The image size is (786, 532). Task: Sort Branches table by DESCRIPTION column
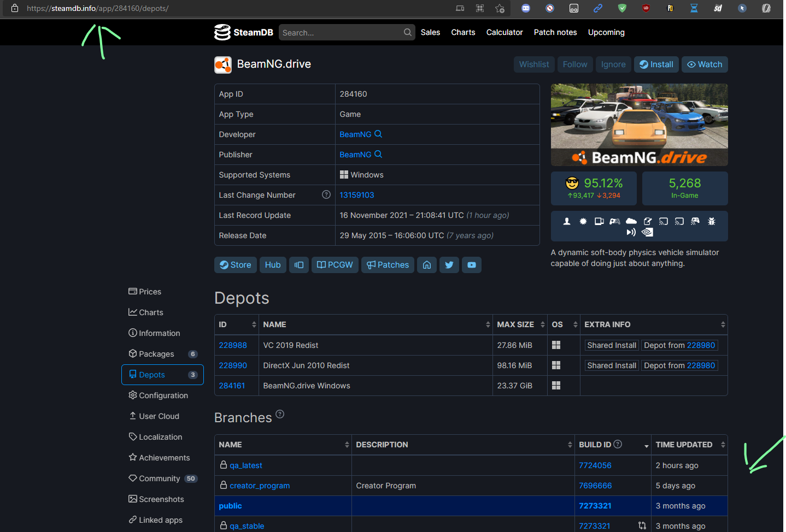(463, 445)
